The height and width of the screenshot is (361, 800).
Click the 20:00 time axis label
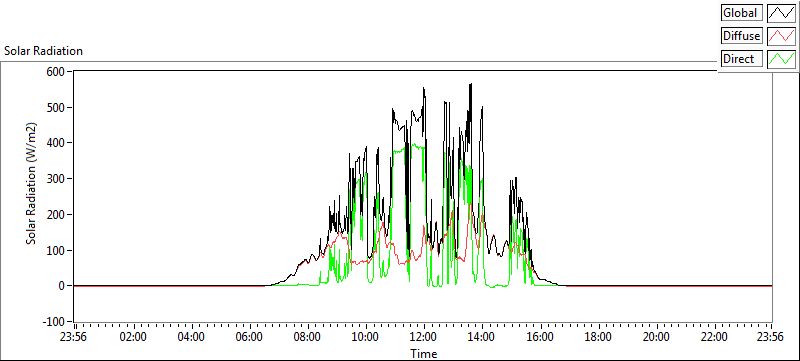pyautogui.click(x=656, y=337)
